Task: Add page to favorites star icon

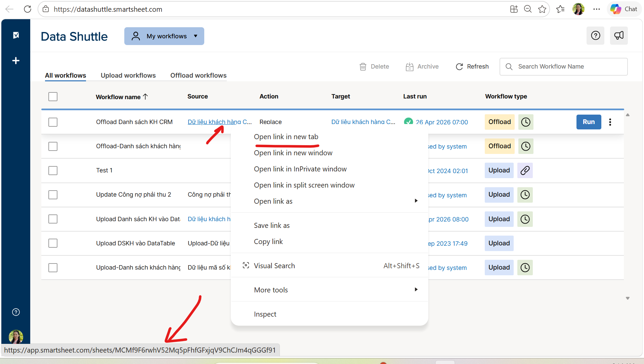Action: (542, 9)
